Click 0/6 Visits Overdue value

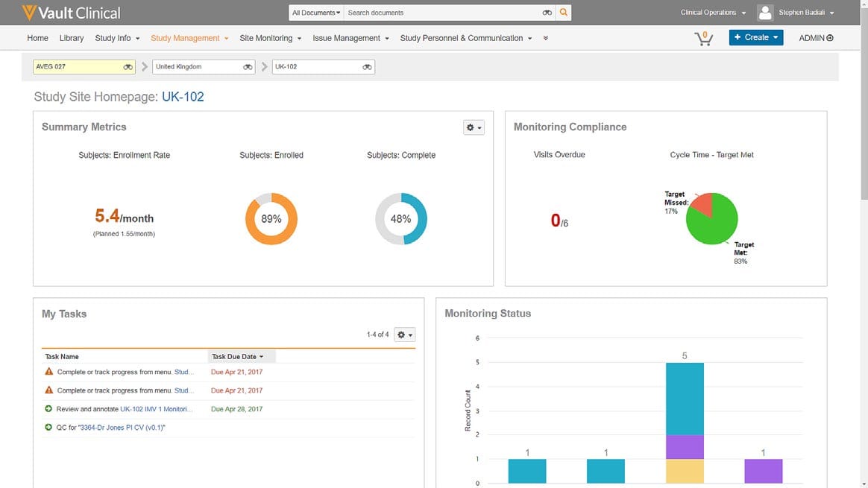pos(559,221)
